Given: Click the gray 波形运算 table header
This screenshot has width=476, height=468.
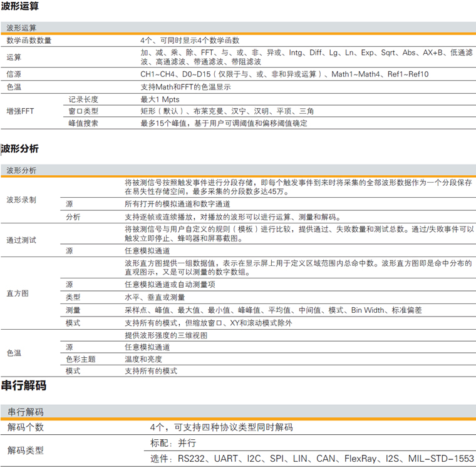Looking at the screenshot, I should (x=238, y=28).
